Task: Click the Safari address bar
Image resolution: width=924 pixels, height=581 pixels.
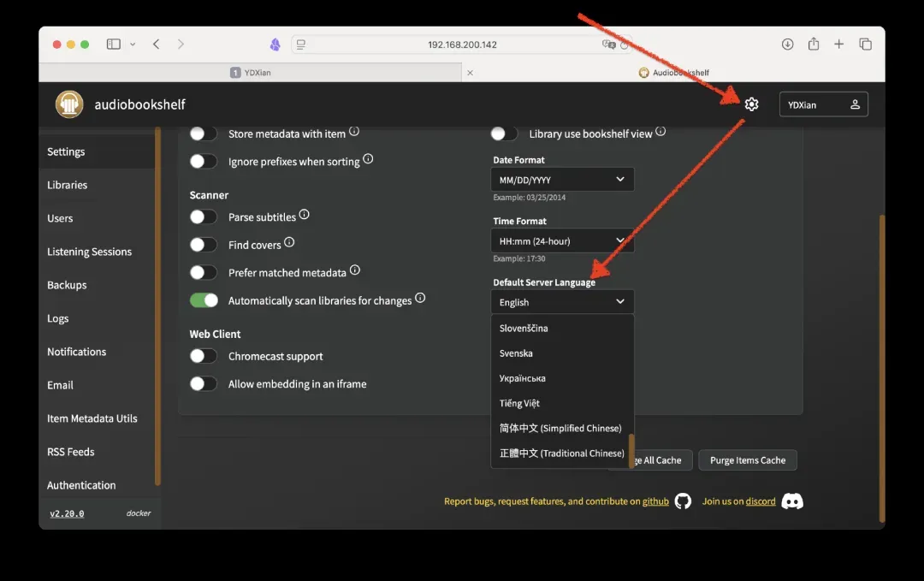Action: coord(462,44)
